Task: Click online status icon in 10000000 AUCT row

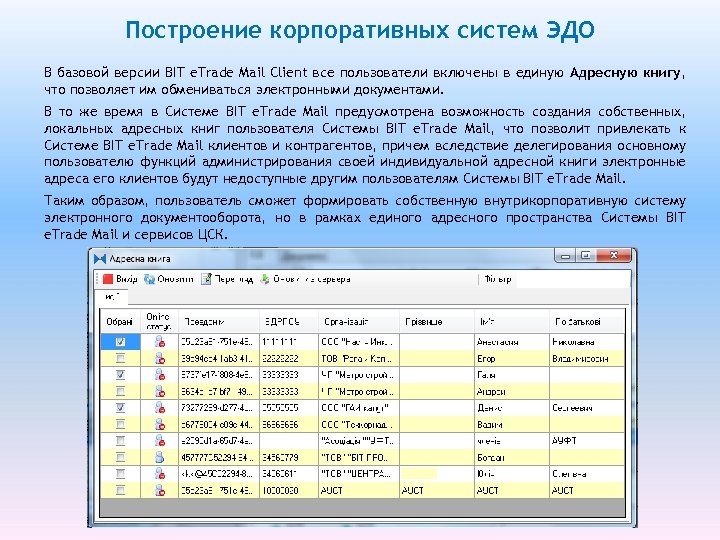Action: (159, 490)
